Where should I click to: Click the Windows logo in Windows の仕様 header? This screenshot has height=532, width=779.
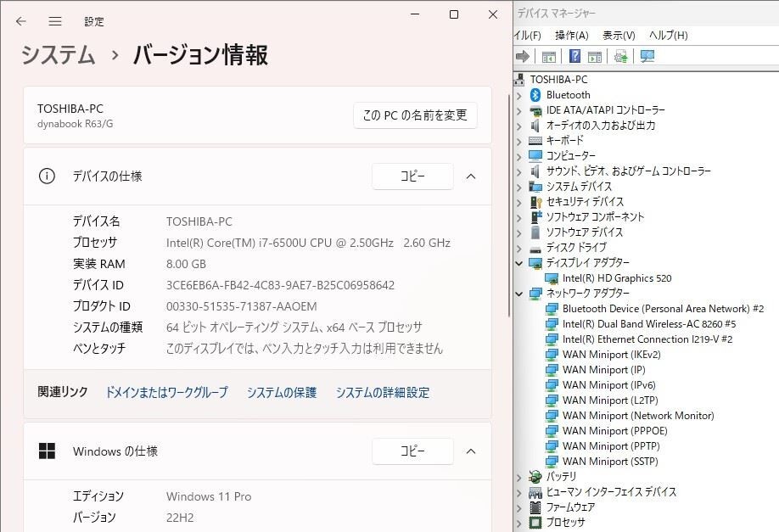(x=48, y=451)
